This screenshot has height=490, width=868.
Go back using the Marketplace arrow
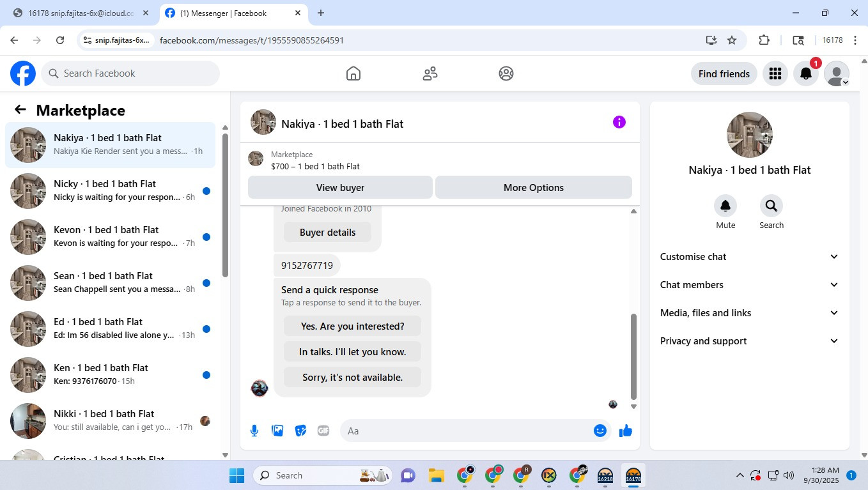pos(20,110)
